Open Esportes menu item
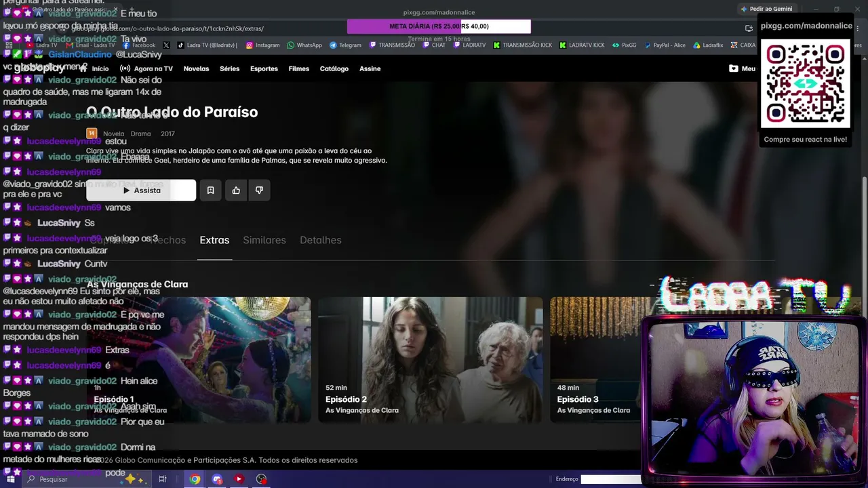This screenshot has width=868, height=488. click(264, 68)
